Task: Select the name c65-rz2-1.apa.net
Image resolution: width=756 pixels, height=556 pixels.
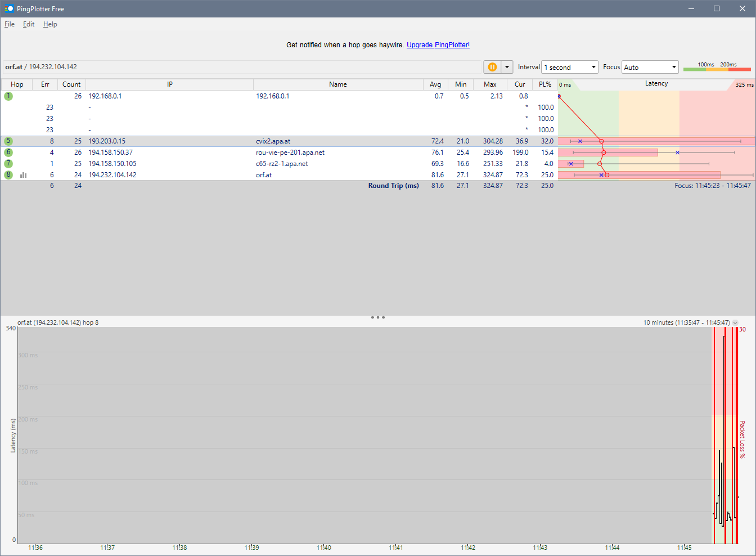Action: pyautogui.click(x=282, y=164)
